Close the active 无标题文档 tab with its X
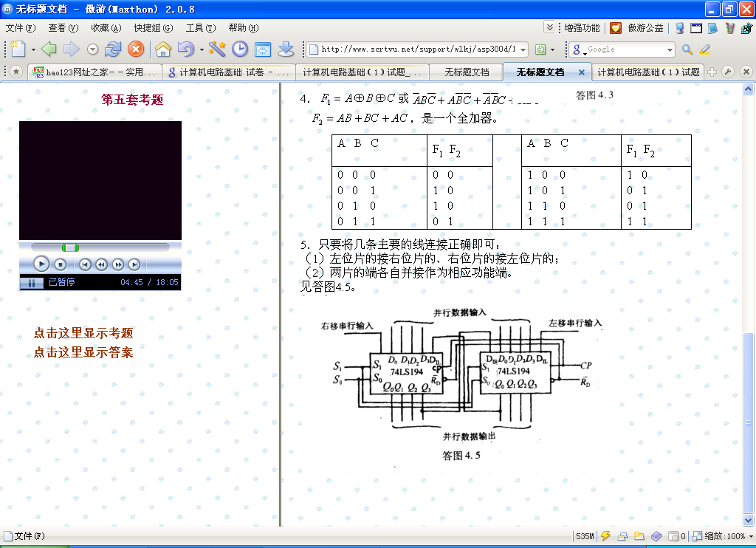 (x=582, y=72)
